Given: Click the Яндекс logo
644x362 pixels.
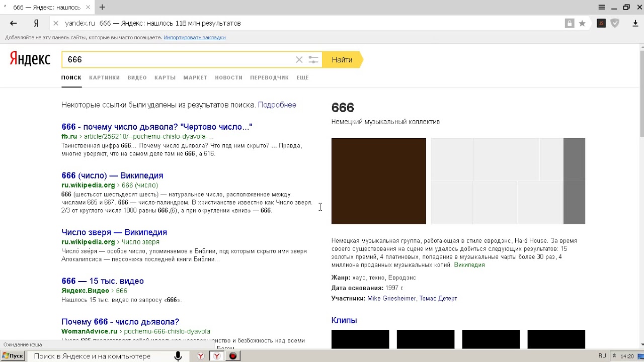Looking at the screenshot, I should [x=30, y=59].
